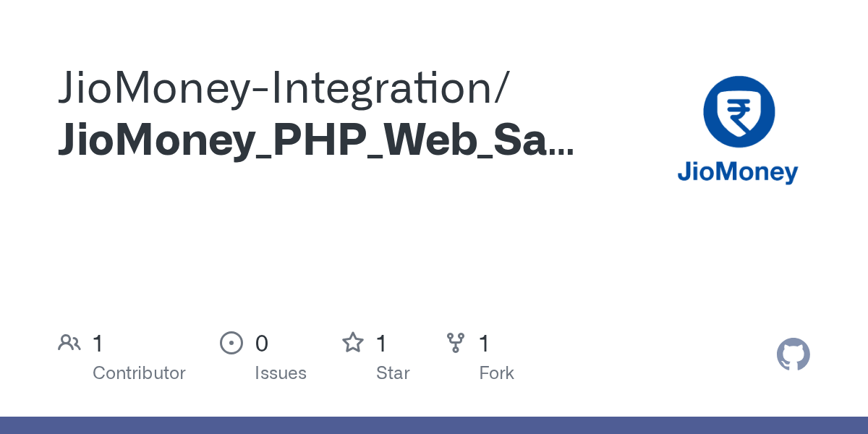Click the blue-purple language bar at the bottom
This screenshot has height=434, width=868.
[434, 425]
